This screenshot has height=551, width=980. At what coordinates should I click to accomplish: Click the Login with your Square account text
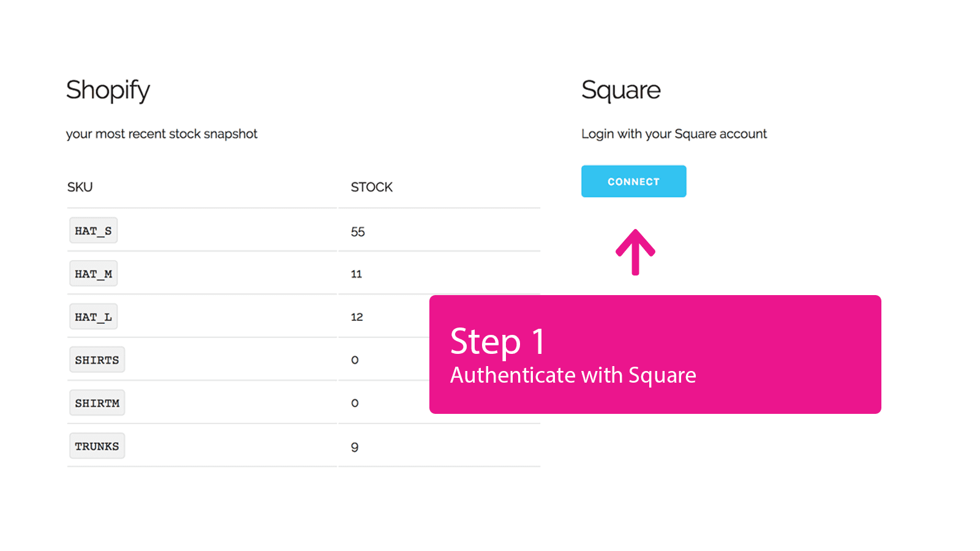click(x=674, y=133)
